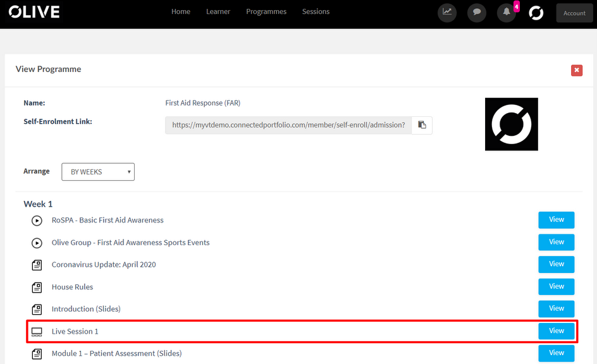597x364 pixels.
Task: Click the Olive circular logo in header
Action: (x=536, y=13)
